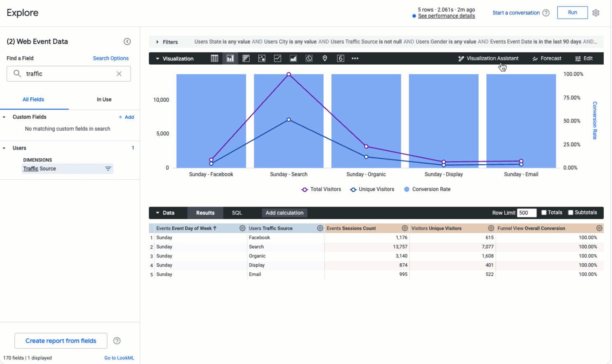612x364 pixels.
Task: Select the area chart visualization icon
Action: click(293, 58)
